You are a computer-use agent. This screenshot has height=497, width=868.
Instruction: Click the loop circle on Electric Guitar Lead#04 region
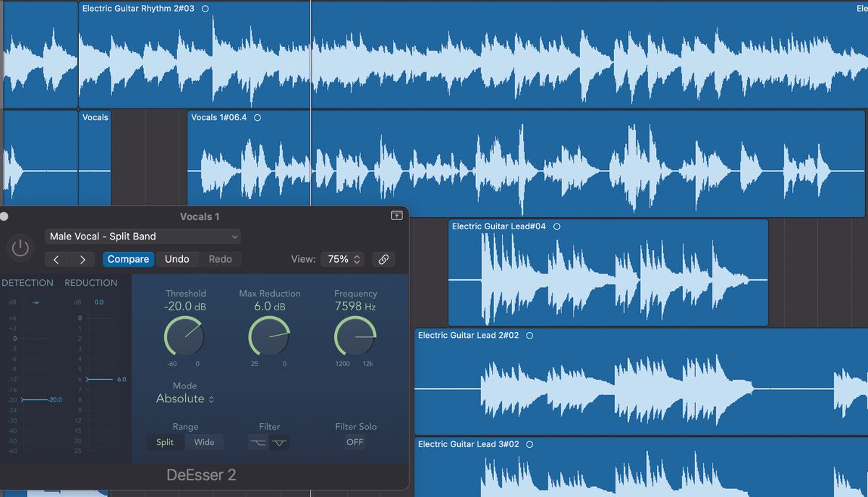pyautogui.click(x=556, y=226)
